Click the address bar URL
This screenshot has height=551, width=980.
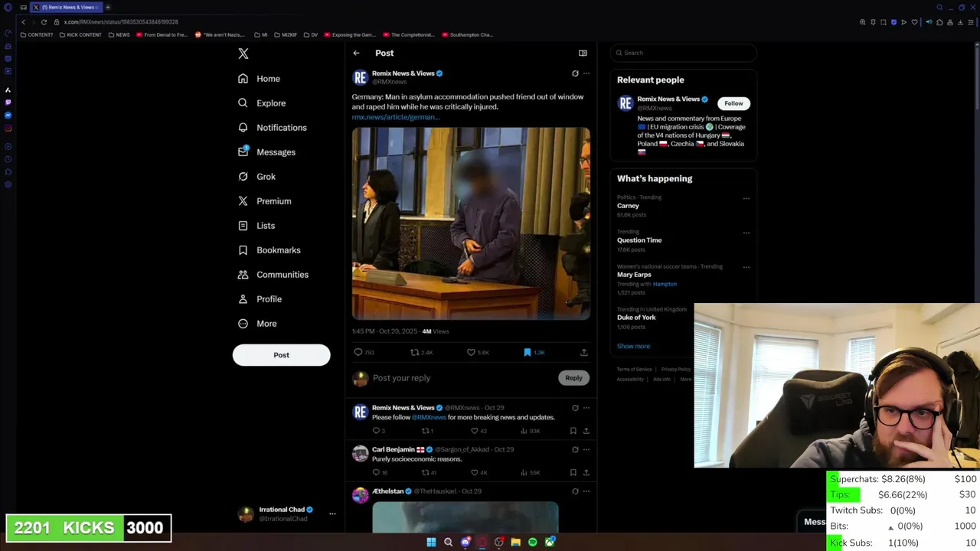pyautogui.click(x=121, y=22)
